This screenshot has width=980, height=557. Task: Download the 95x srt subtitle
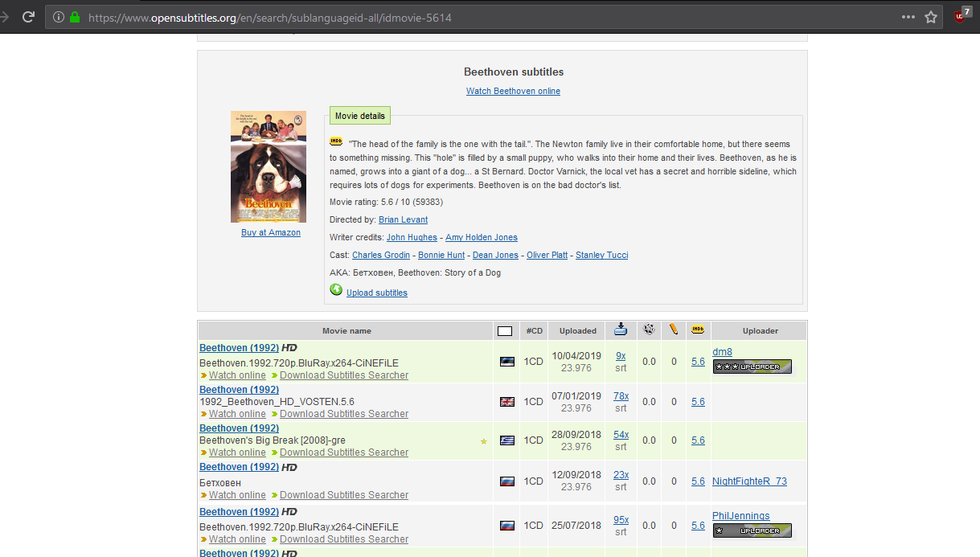click(621, 520)
